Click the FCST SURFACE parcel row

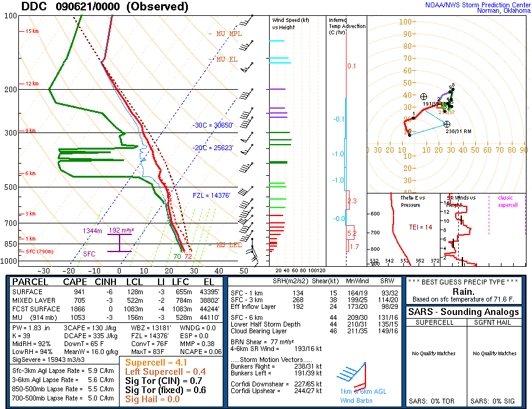[x=116, y=309]
